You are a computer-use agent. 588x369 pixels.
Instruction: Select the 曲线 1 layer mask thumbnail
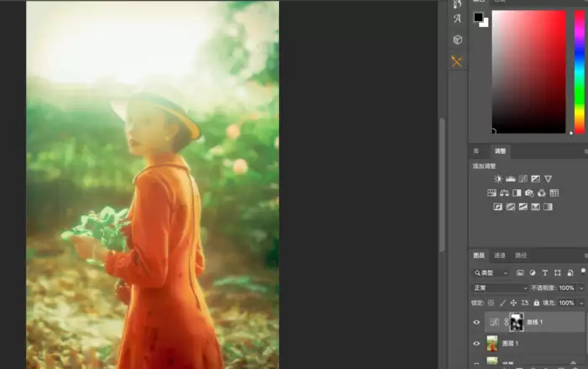tap(517, 322)
